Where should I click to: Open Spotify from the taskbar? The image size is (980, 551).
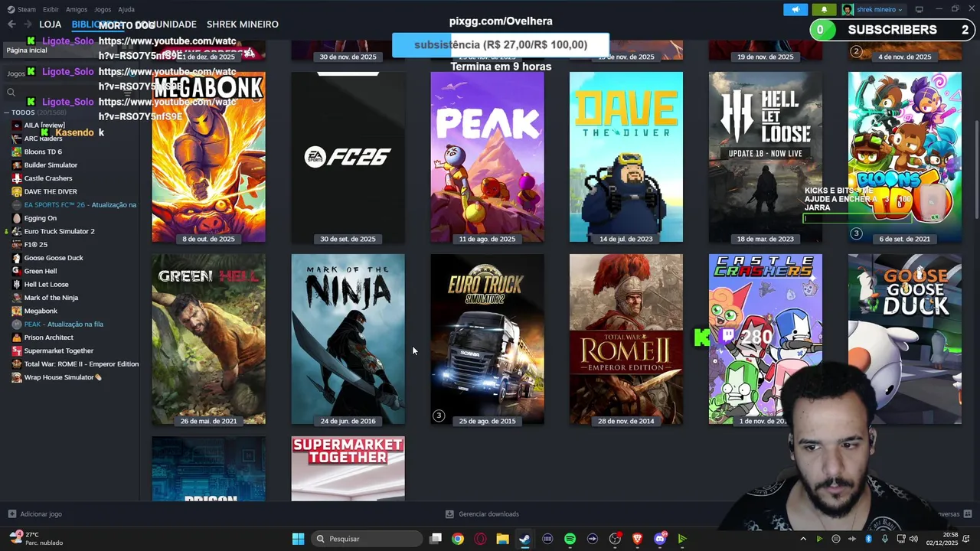[x=570, y=539]
